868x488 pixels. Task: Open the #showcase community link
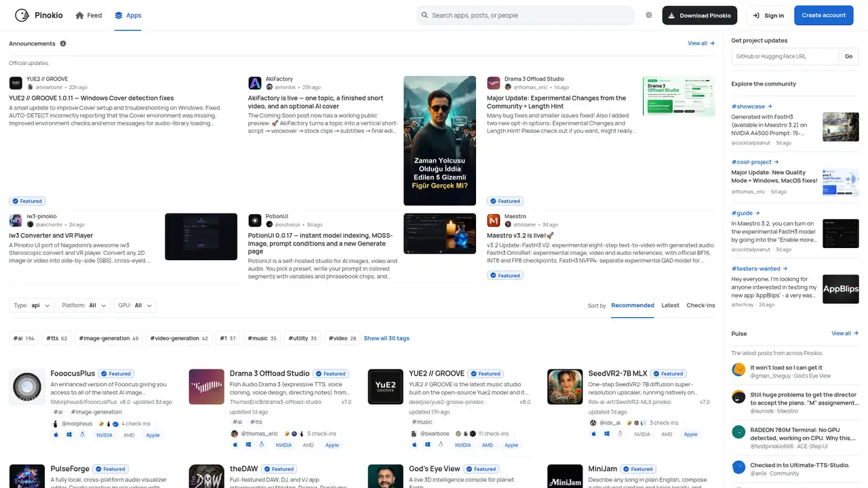751,106
